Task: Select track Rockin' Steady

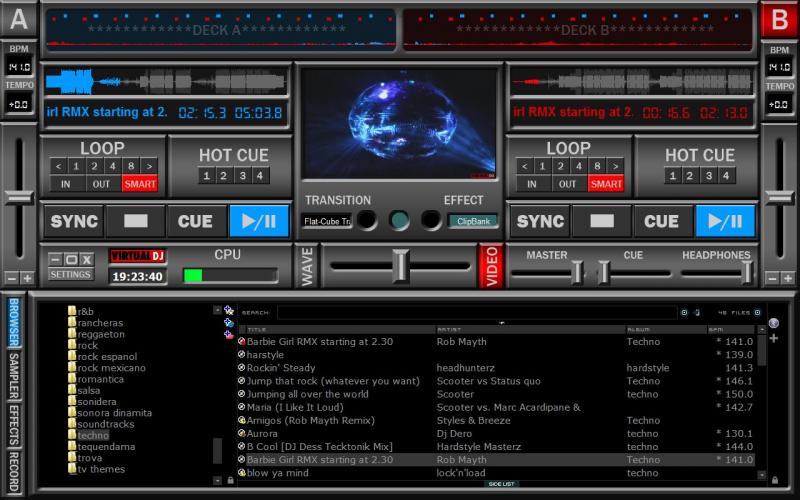Action: 496,368
